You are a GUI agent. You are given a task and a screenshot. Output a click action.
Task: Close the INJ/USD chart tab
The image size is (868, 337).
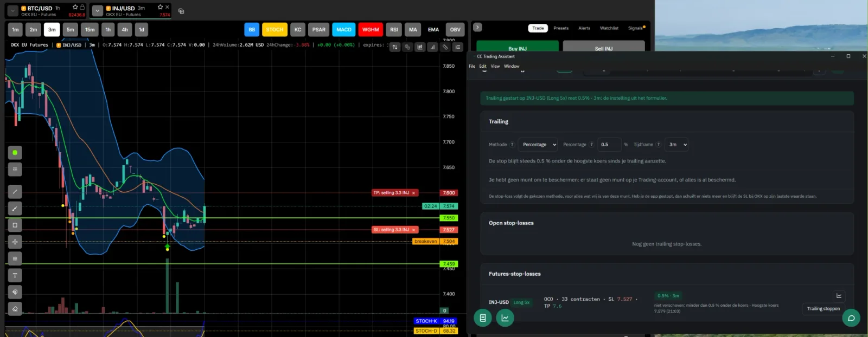click(x=167, y=7)
